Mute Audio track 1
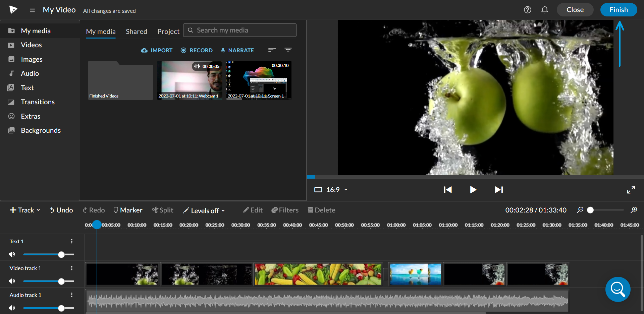 tap(12, 308)
